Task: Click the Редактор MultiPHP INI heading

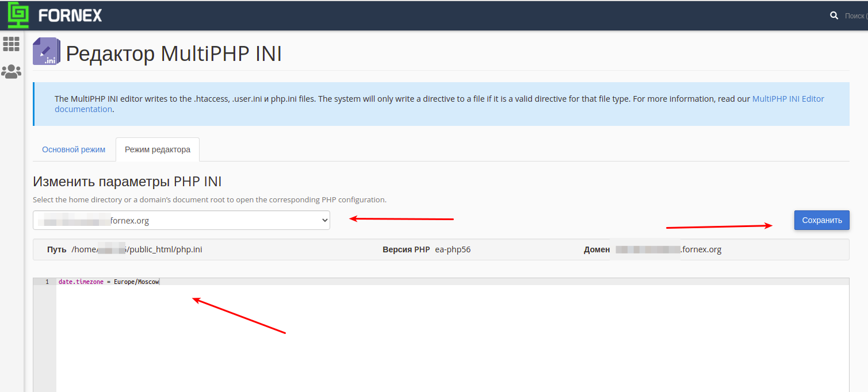Action: (174, 53)
